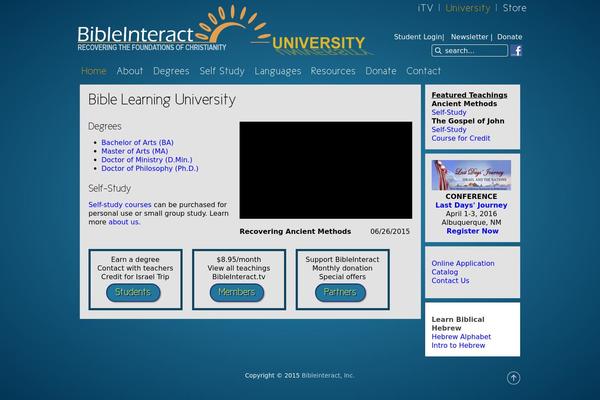Open Doctor of Ministry (D.Min.) link
Viewport: 600px width, 400px height.
147,160
